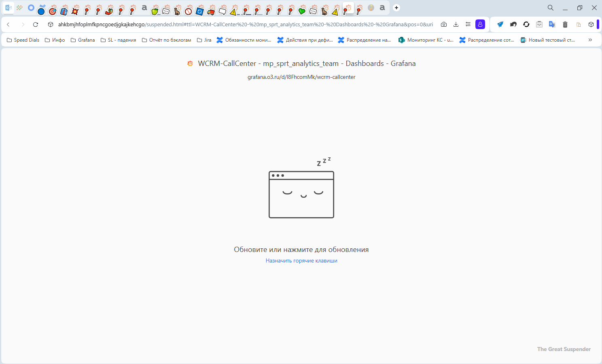The width and height of the screenshot is (602, 364).
Task: Expand the Инфо bookmark folder
Action: tap(55, 40)
